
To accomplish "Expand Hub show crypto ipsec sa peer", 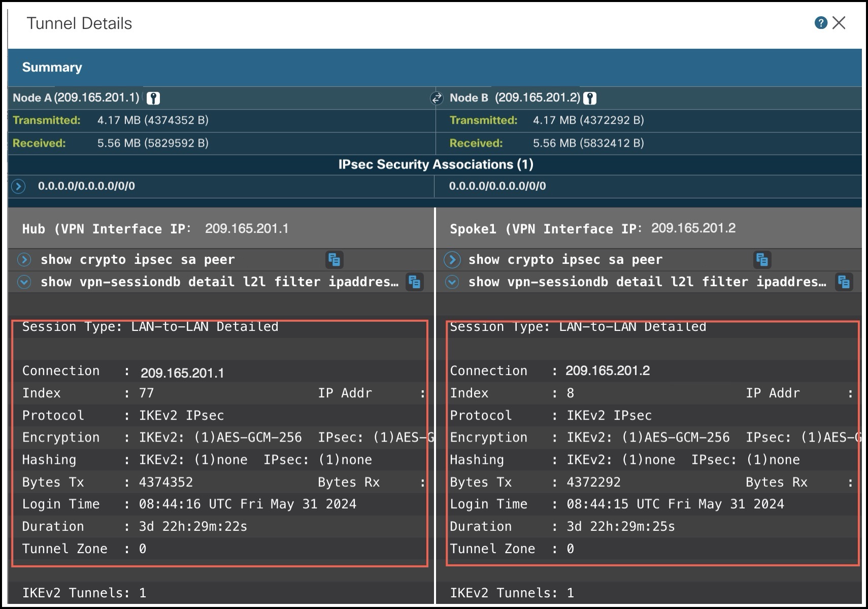I will point(24,260).
